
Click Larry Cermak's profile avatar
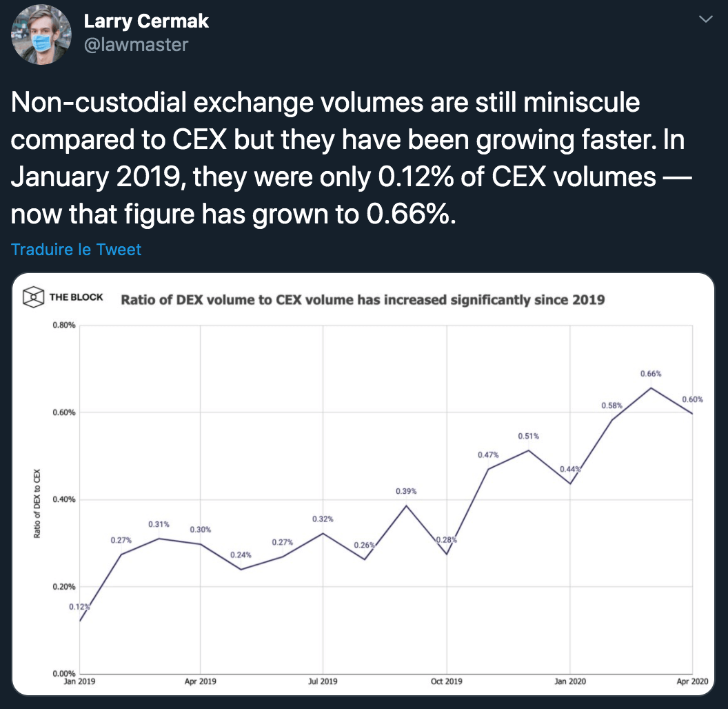click(x=41, y=35)
